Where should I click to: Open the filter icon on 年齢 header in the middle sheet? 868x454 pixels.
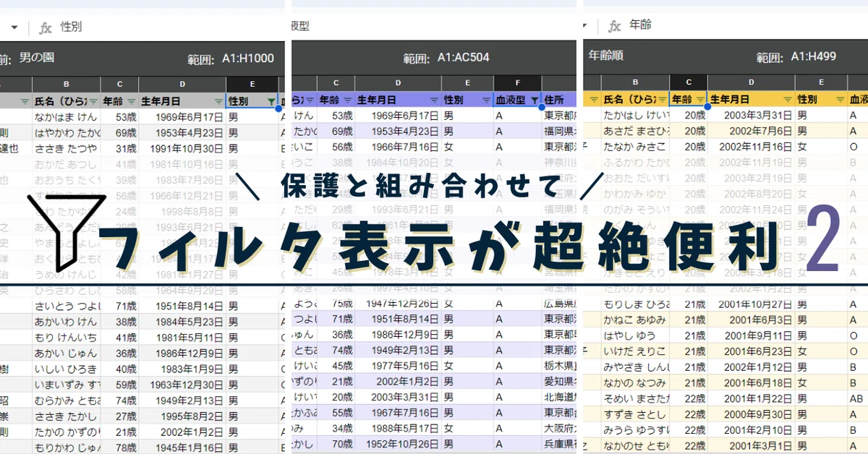pos(346,100)
